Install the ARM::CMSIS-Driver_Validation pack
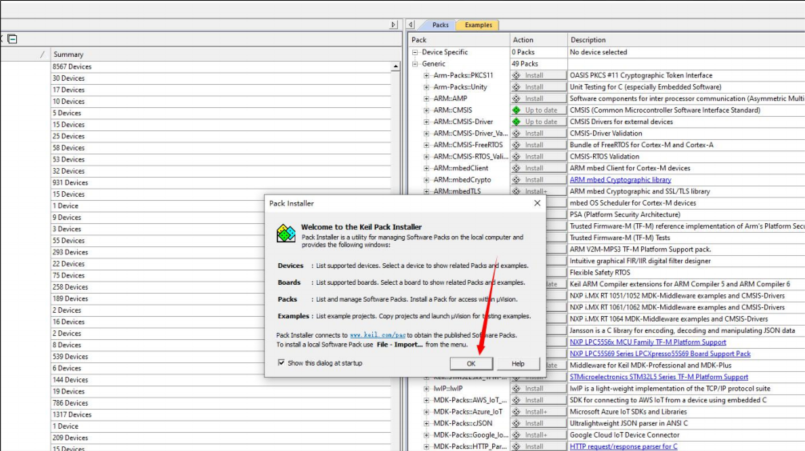The height and width of the screenshot is (451, 805). click(539, 133)
